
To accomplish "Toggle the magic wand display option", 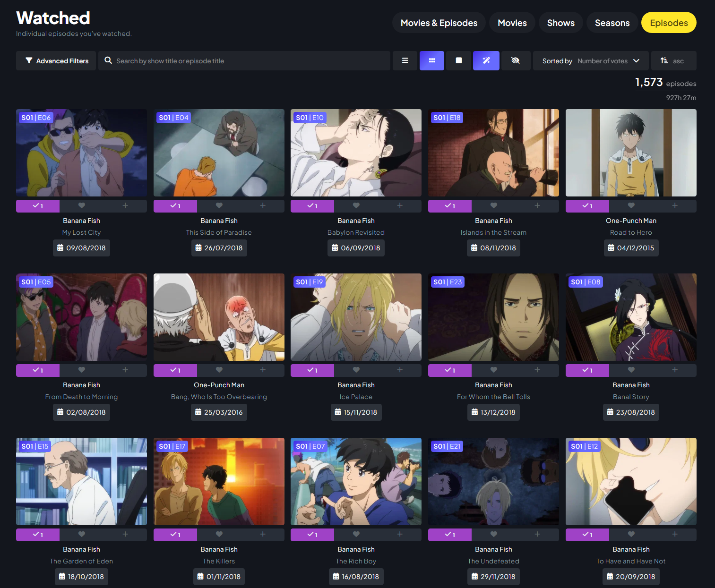I will (x=486, y=61).
